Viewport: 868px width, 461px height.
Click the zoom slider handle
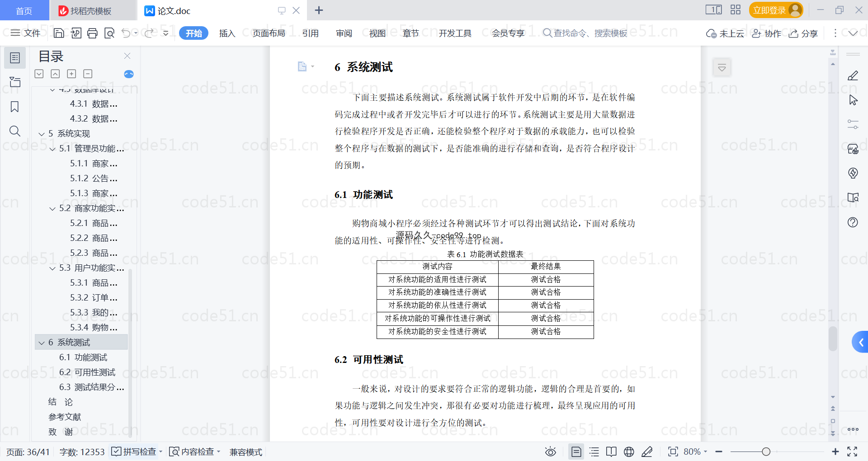(x=766, y=452)
